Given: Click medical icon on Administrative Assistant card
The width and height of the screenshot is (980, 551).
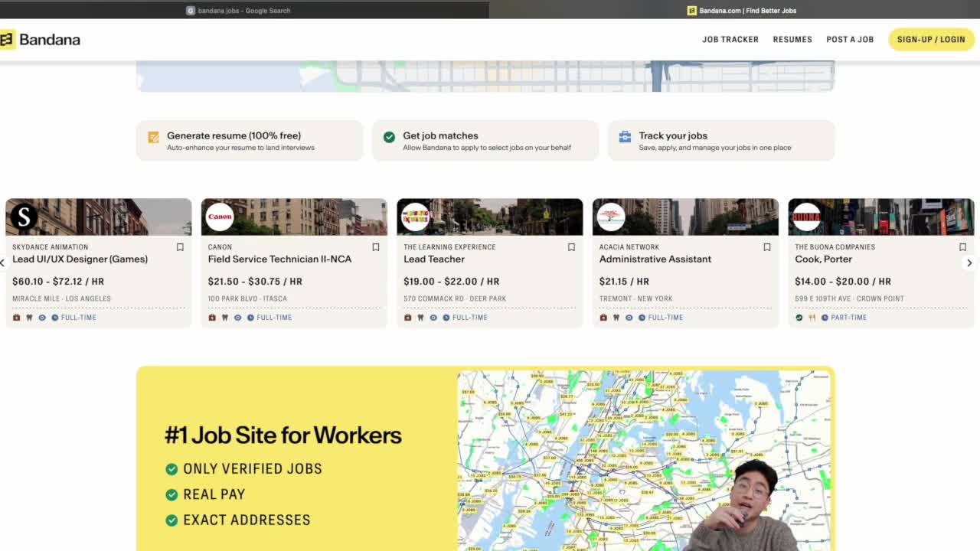Looking at the screenshot, I should (603, 318).
